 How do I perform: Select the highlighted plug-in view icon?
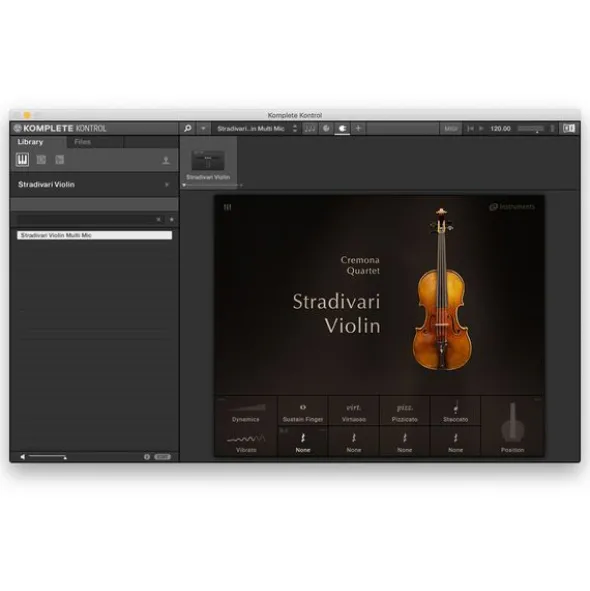[342, 129]
